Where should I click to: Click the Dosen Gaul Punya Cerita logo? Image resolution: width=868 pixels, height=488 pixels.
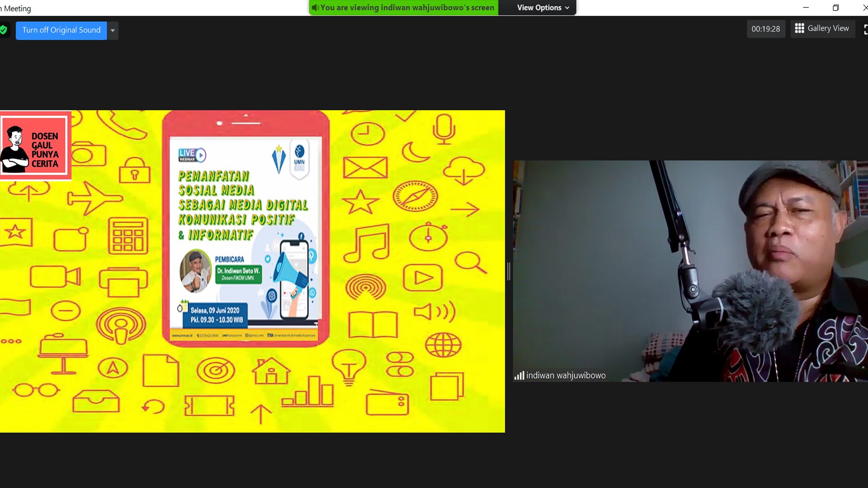coord(35,145)
